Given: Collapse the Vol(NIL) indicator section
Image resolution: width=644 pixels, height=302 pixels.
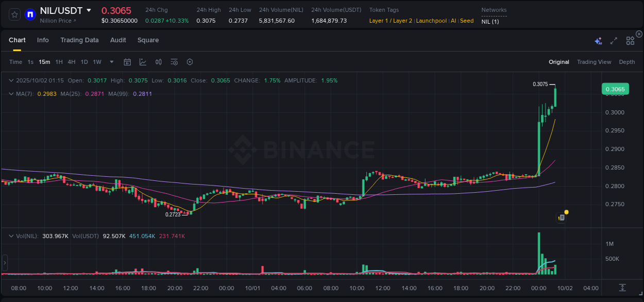Looking at the screenshot, I should (x=11, y=234).
